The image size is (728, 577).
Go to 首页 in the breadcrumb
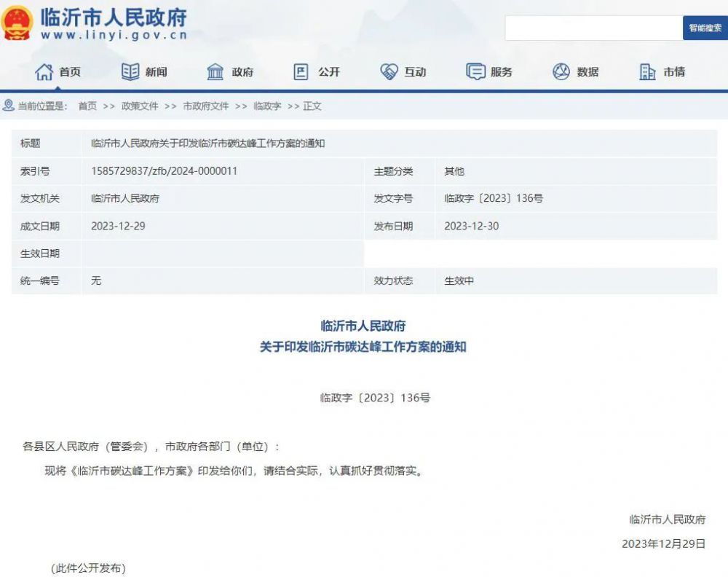87,106
